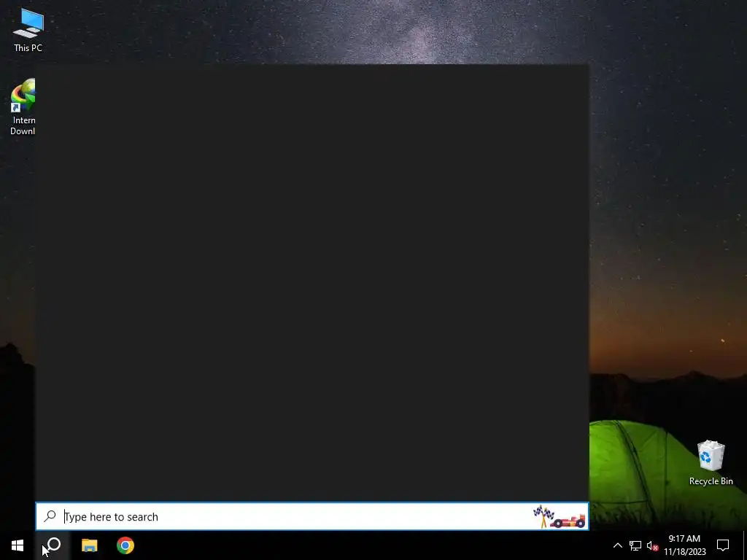The height and width of the screenshot is (560, 747).
Task: Open the clock showing 9:17 AM
Action: (684, 545)
